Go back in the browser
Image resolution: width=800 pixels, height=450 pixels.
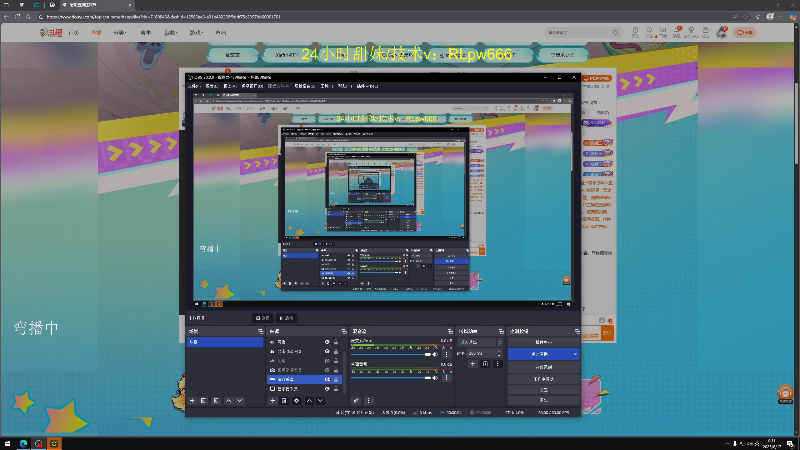(x=6, y=17)
